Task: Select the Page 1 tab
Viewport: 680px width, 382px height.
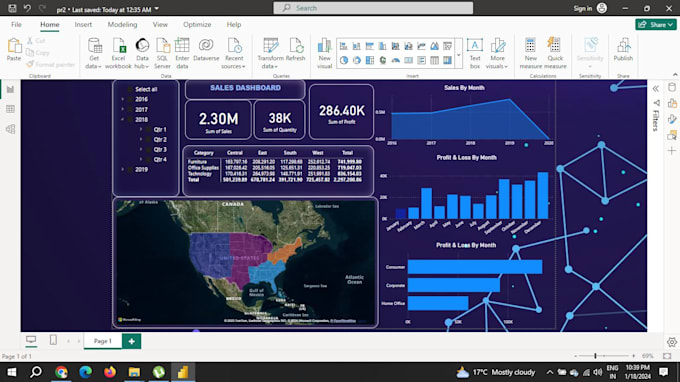Action: [x=103, y=341]
